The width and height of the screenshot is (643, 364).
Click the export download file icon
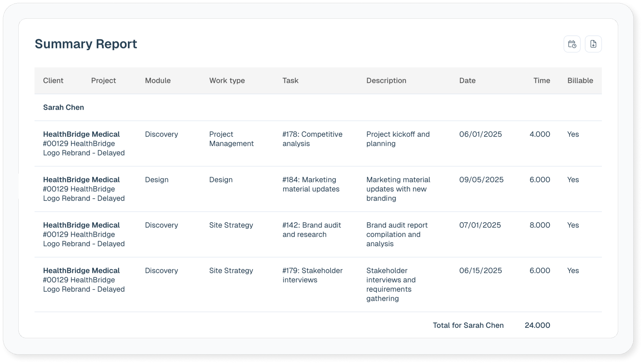(x=593, y=44)
